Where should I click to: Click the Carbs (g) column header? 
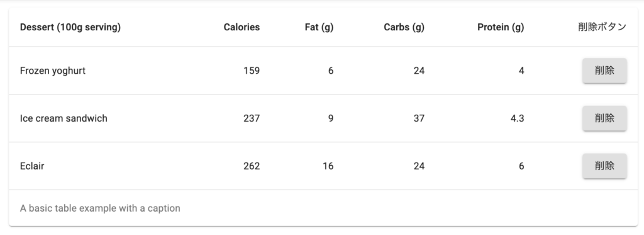pos(404,27)
